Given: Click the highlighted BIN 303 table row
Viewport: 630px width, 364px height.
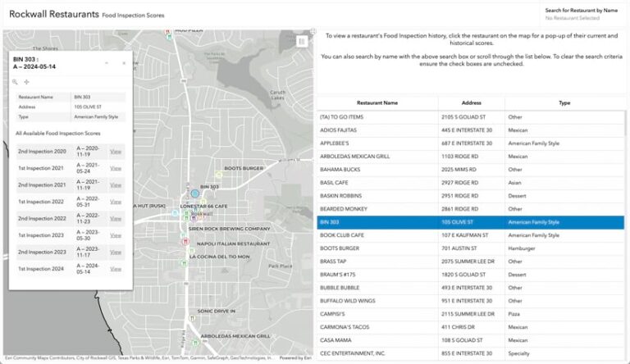Looking at the screenshot, I should point(471,222).
